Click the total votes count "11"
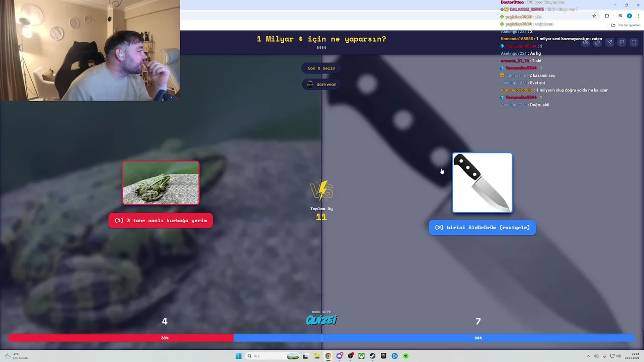 click(x=321, y=217)
